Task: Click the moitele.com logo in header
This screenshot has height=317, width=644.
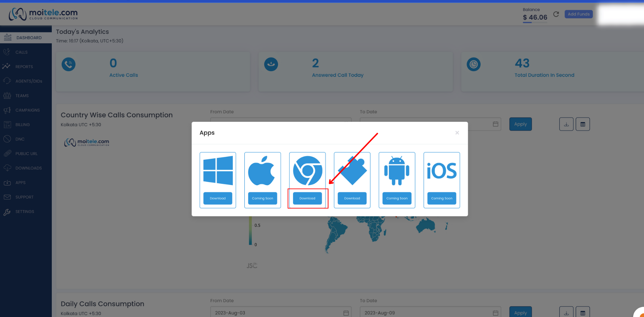Action: point(43,14)
